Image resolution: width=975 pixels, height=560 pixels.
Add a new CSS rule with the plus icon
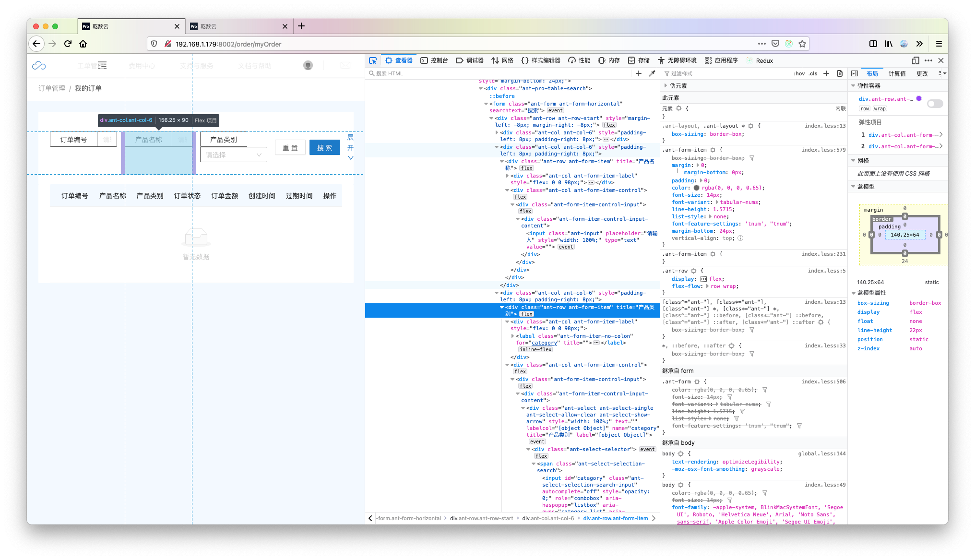tap(639, 73)
